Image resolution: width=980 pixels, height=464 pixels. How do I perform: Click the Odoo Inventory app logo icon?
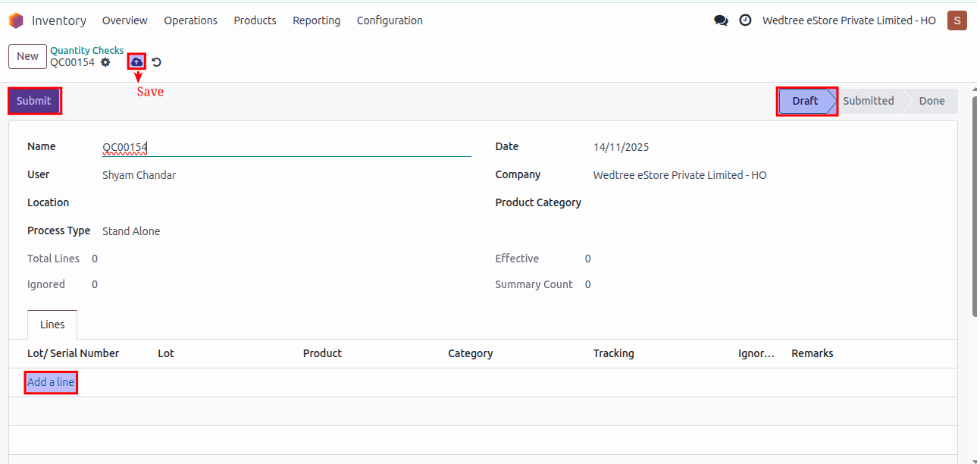pyautogui.click(x=16, y=20)
